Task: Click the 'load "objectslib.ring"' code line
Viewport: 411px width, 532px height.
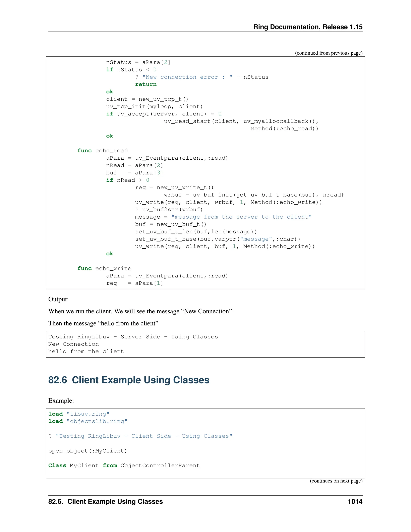Action: [88, 421]
